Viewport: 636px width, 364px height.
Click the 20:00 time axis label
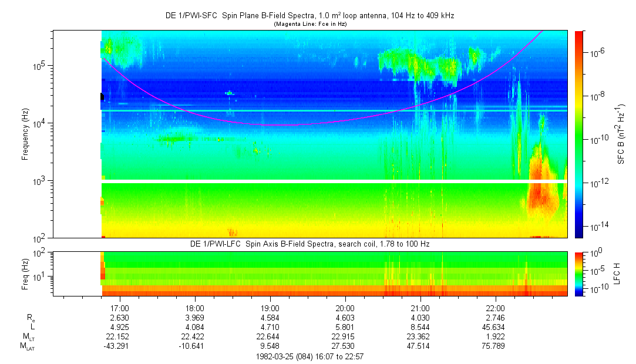[x=345, y=308]
